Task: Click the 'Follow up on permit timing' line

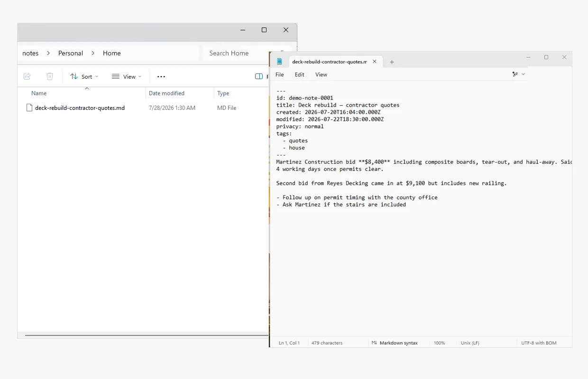Action: point(357,198)
